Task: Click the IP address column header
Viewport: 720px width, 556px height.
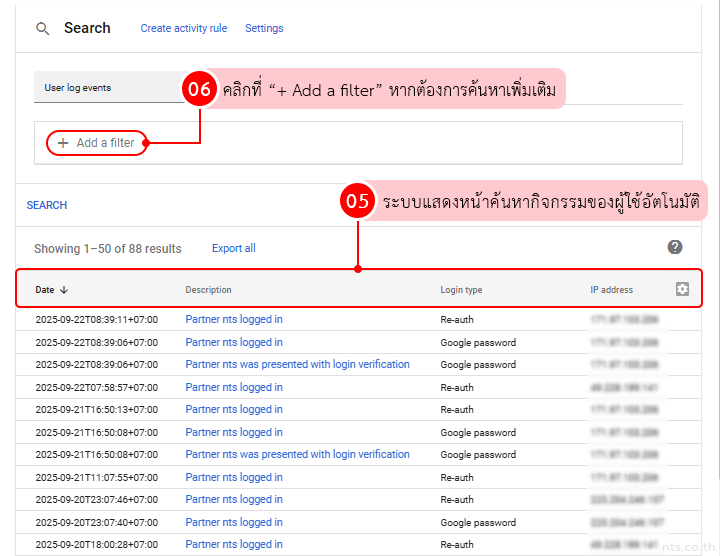Action: [x=611, y=290]
